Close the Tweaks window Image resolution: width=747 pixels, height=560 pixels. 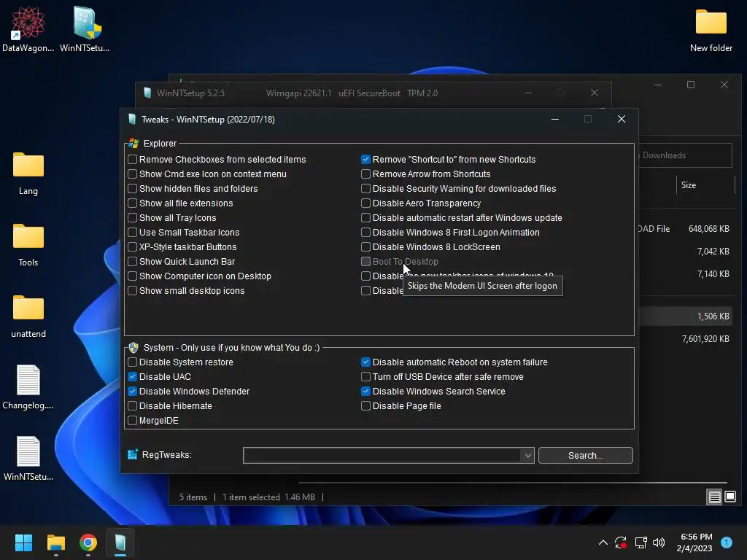click(622, 119)
